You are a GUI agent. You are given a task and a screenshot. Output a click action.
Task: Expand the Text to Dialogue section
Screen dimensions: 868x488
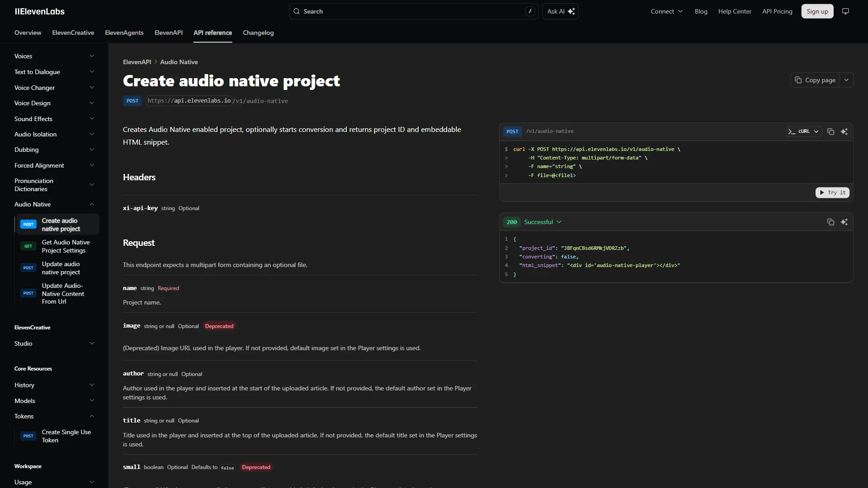coord(54,72)
